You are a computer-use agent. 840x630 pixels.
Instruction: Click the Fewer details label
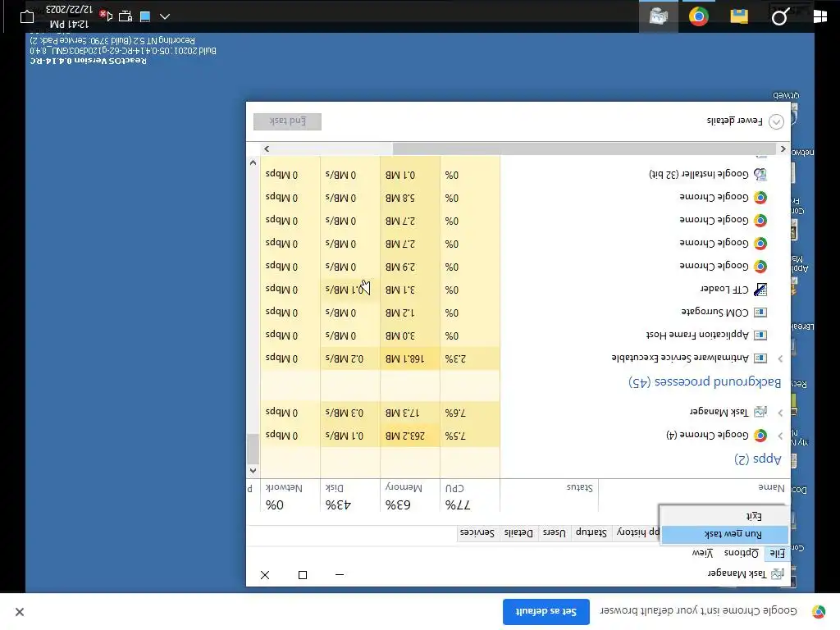(x=734, y=121)
